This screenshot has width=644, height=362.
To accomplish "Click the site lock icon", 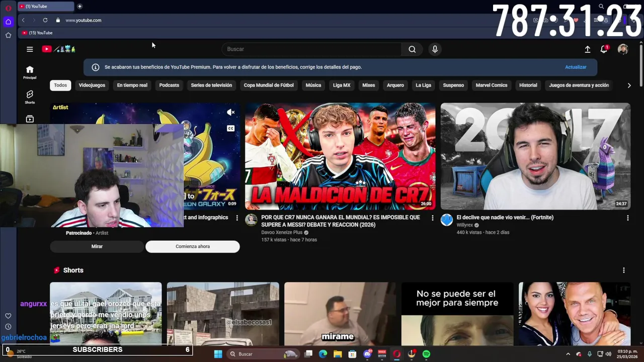I will (x=58, y=20).
